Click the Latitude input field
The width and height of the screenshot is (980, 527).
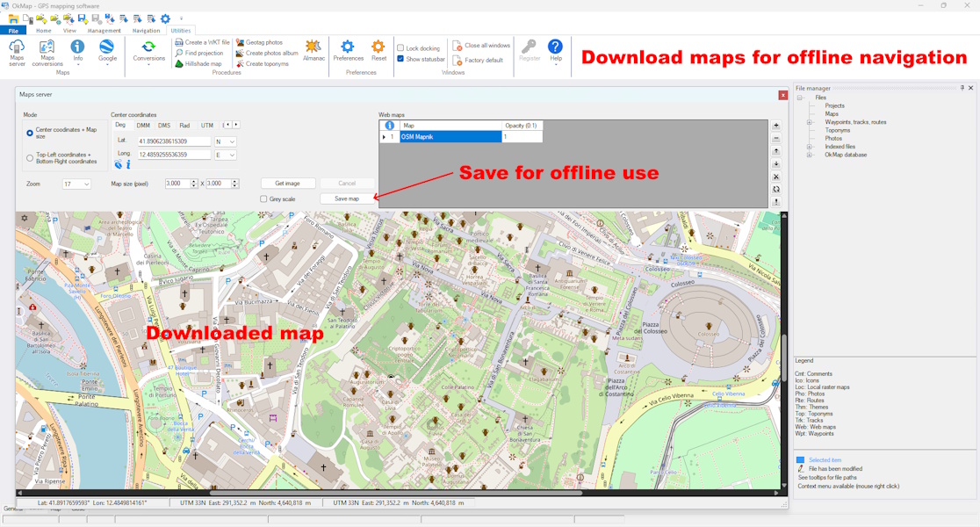point(175,142)
